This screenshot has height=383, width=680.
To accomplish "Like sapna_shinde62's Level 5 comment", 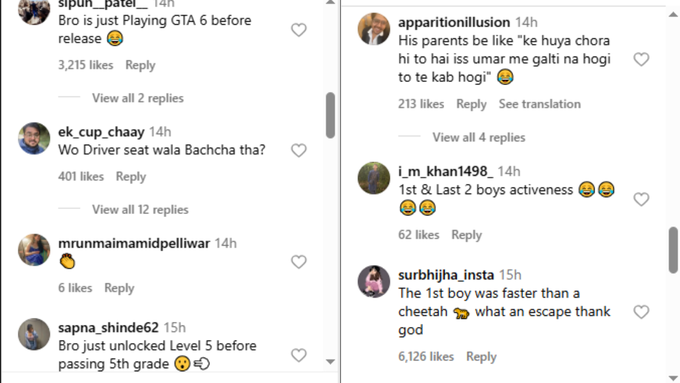I will (298, 355).
